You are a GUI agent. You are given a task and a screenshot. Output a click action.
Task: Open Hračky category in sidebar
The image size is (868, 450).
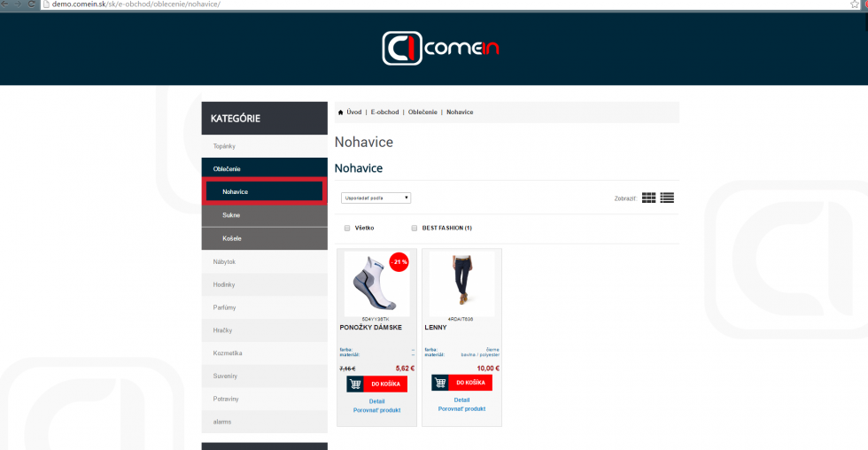265,330
